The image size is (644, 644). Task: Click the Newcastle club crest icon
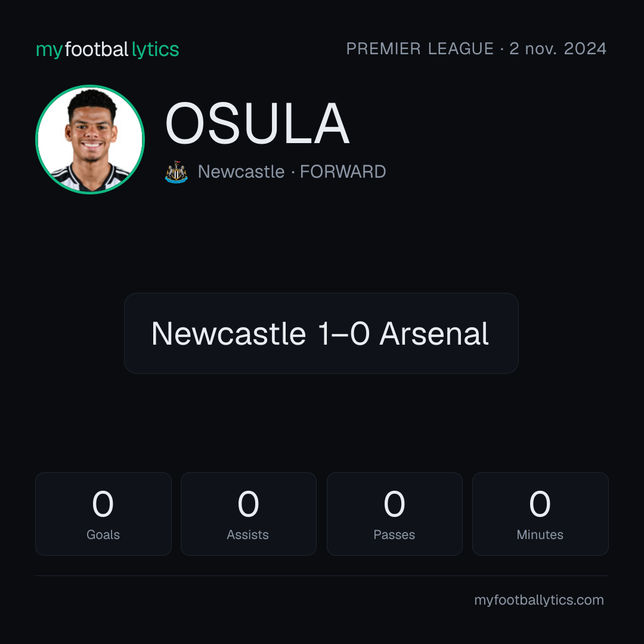[176, 172]
